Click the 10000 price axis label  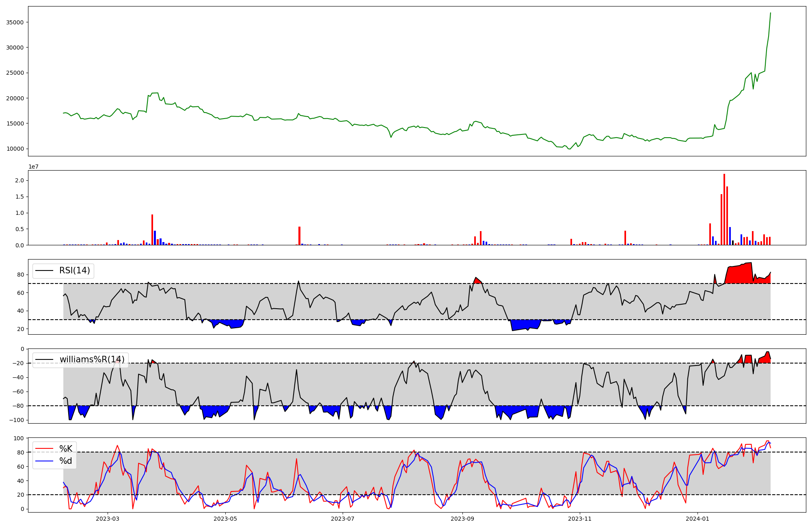[x=15, y=149]
